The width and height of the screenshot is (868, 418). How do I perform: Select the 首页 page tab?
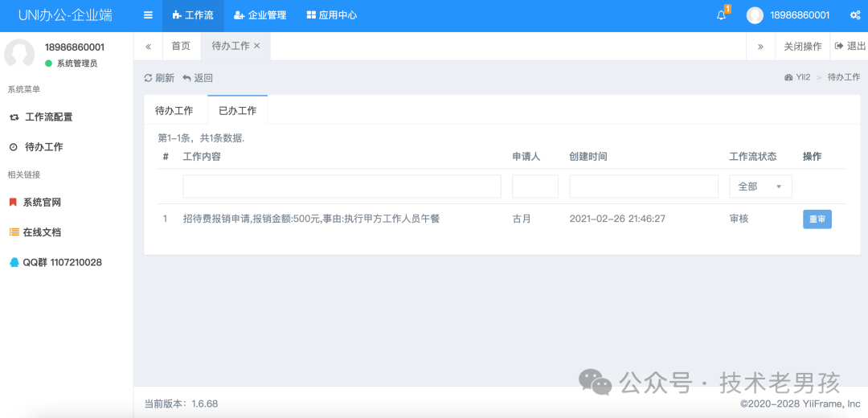coord(181,47)
